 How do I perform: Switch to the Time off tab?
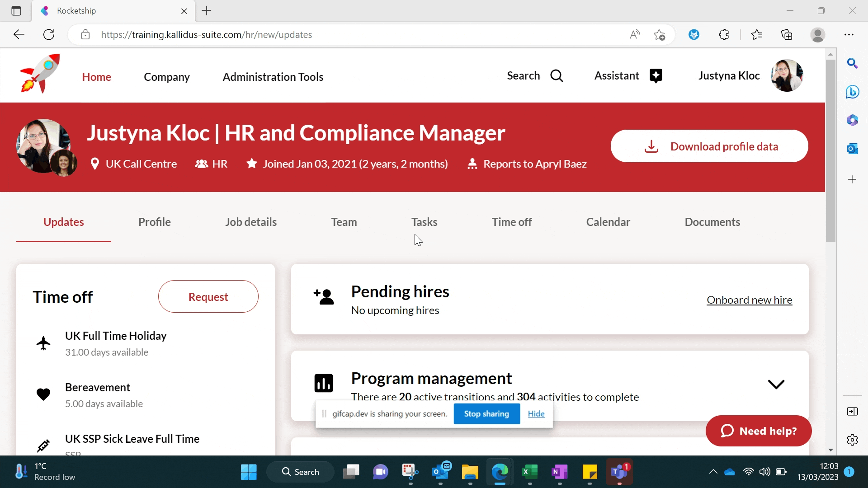coord(512,222)
